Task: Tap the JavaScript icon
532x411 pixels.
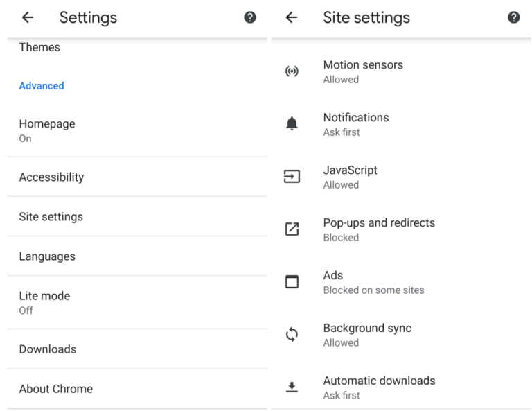Action: [292, 177]
